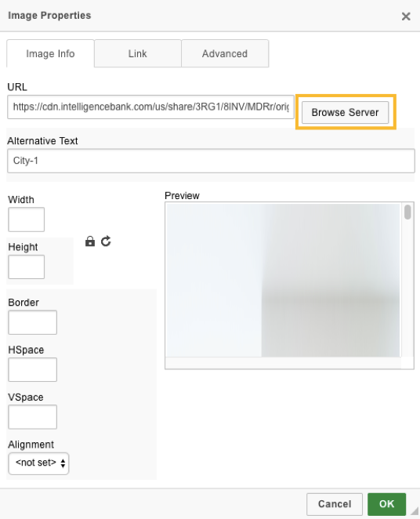Focus the URL input field
Viewport: 420px width, 519px height.
(150, 107)
